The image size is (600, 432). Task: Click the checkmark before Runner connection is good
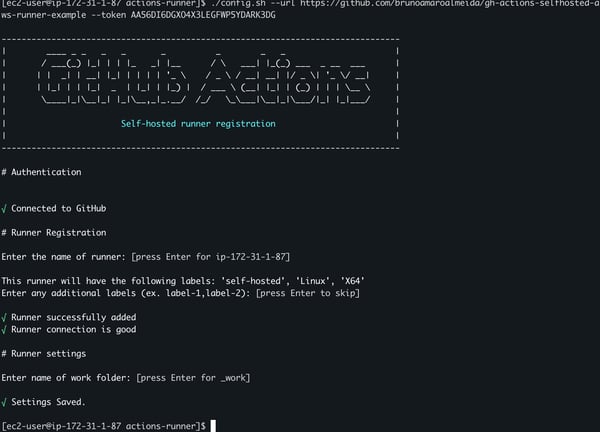point(5,329)
